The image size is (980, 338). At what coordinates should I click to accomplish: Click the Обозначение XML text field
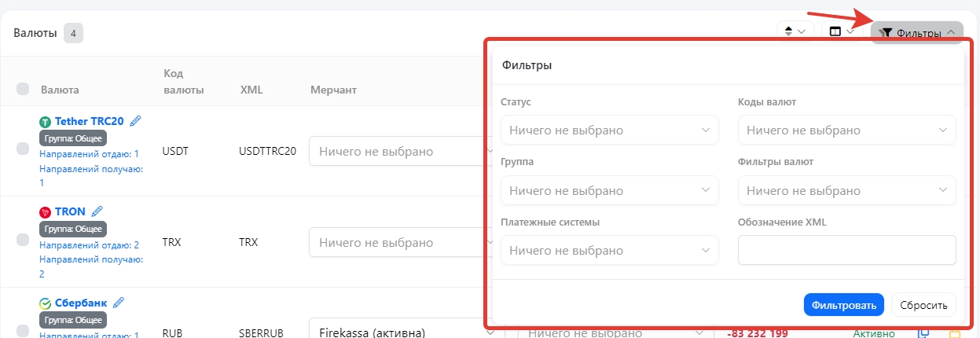pyautogui.click(x=846, y=251)
